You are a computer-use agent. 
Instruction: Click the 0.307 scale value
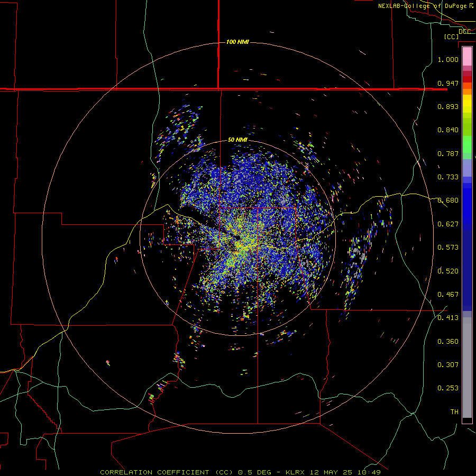[448, 364]
